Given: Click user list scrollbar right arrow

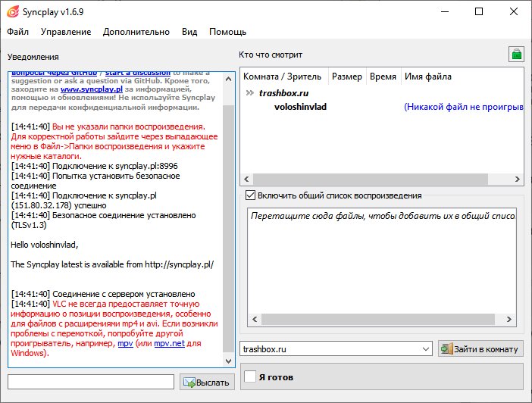Looking at the screenshot, I should tap(517, 179).
